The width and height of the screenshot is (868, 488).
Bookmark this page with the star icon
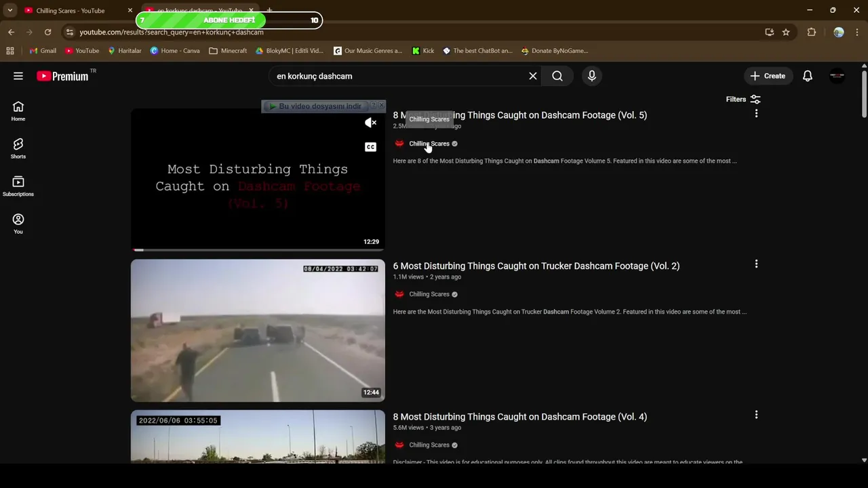click(x=786, y=32)
